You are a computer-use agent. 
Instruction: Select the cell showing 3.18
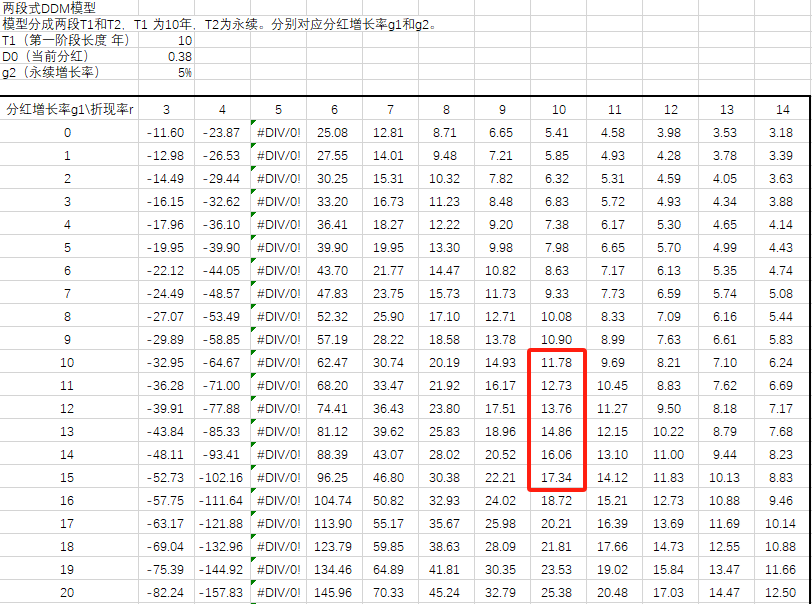pos(782,132)
